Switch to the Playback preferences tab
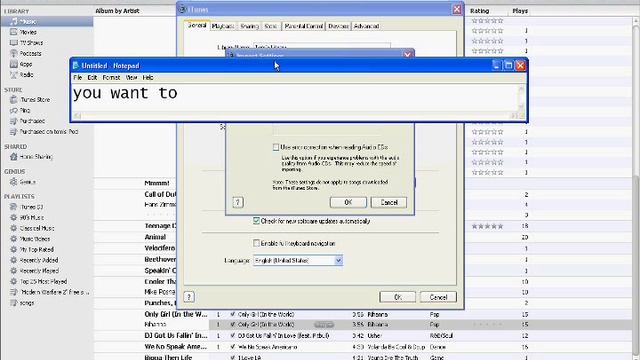 click(x=223, y=26)
